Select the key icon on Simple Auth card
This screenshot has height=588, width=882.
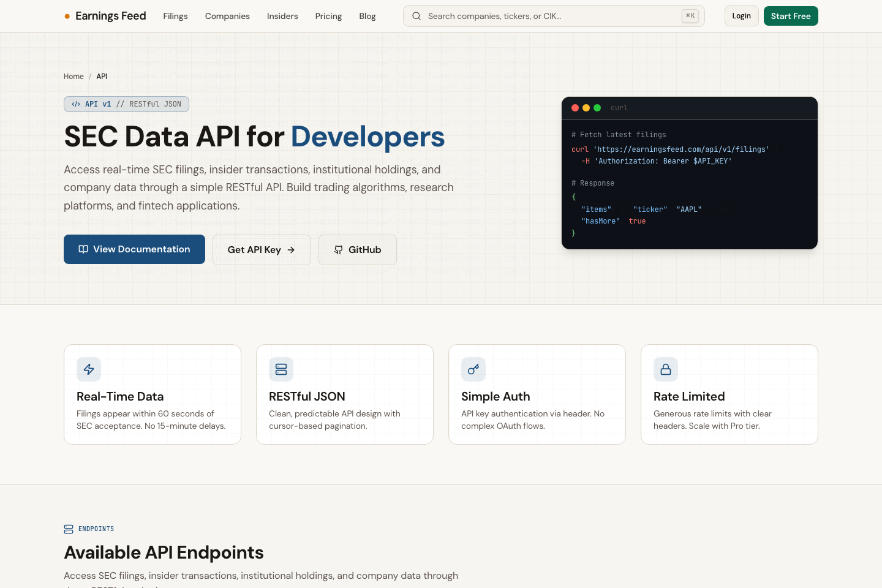tap(473, 369)
